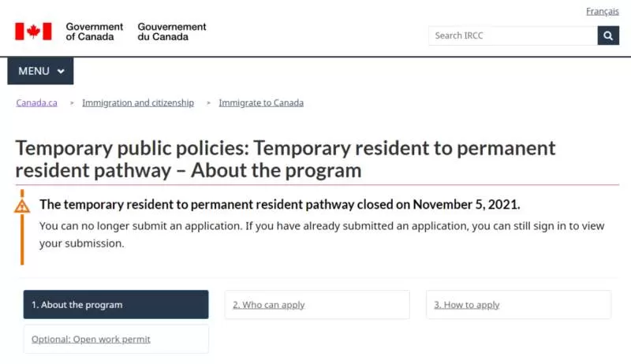Switch language to Français
631x364 pixels.
[603, 11]
